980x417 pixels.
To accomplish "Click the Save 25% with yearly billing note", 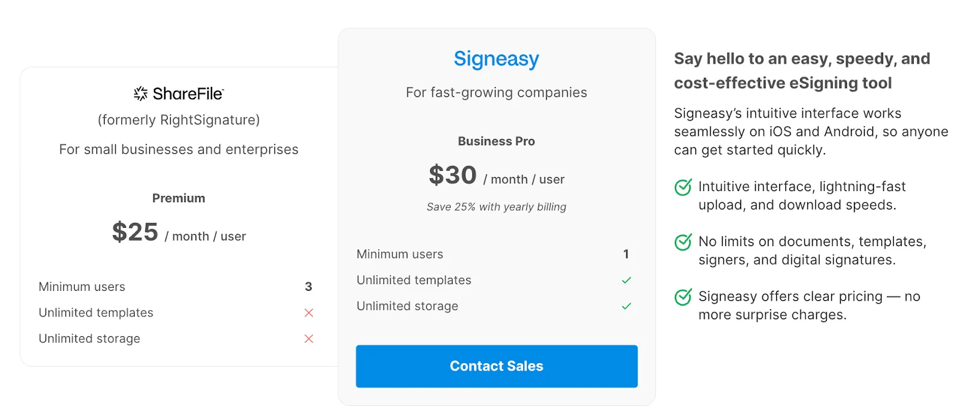I will pos(496,207).
